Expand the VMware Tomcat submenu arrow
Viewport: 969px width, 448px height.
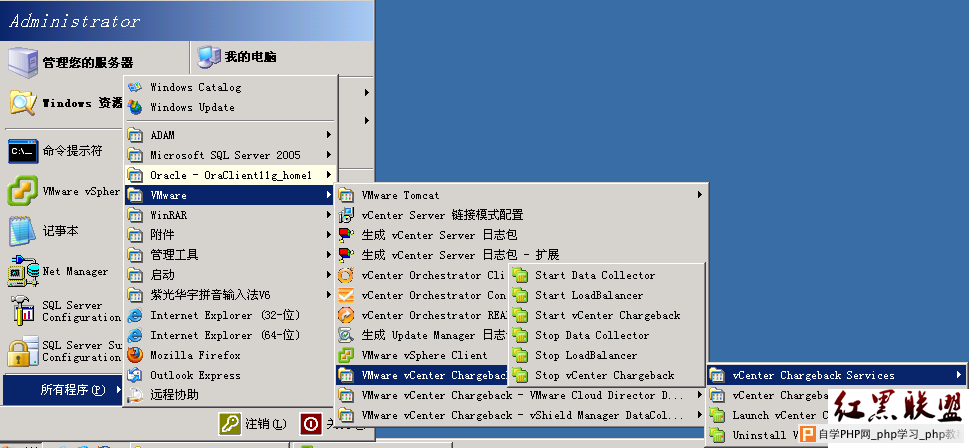[700, 195]
